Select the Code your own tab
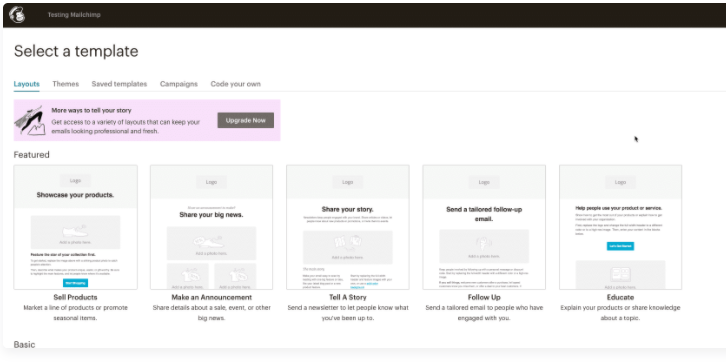Viewport: 726px width, 362px height. tap(235, 84)
